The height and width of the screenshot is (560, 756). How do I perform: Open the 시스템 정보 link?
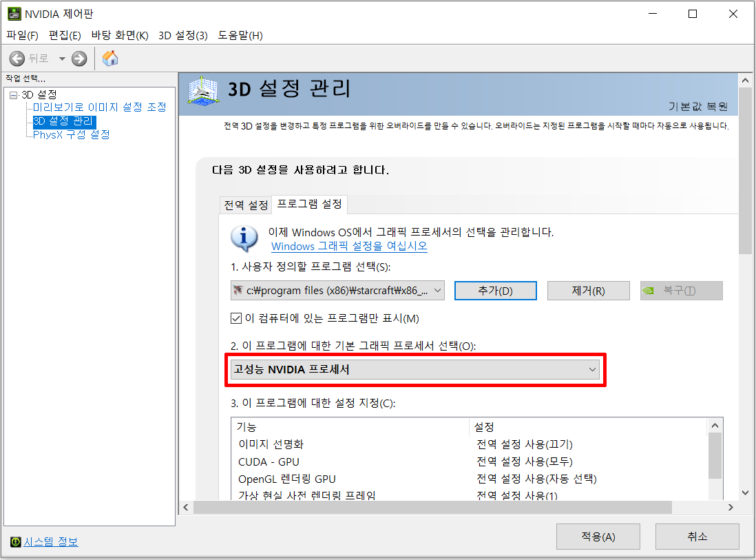point(51,541)
